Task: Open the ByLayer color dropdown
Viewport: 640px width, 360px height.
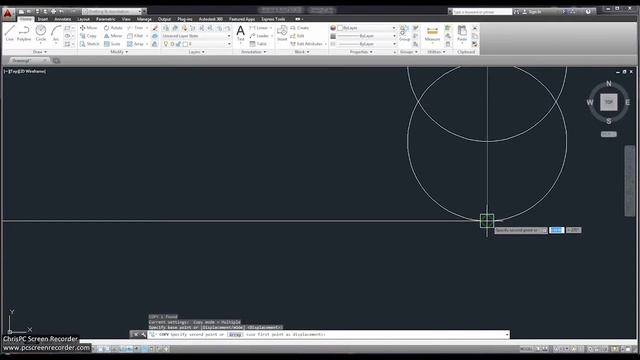Action: (x=366, y=28)
